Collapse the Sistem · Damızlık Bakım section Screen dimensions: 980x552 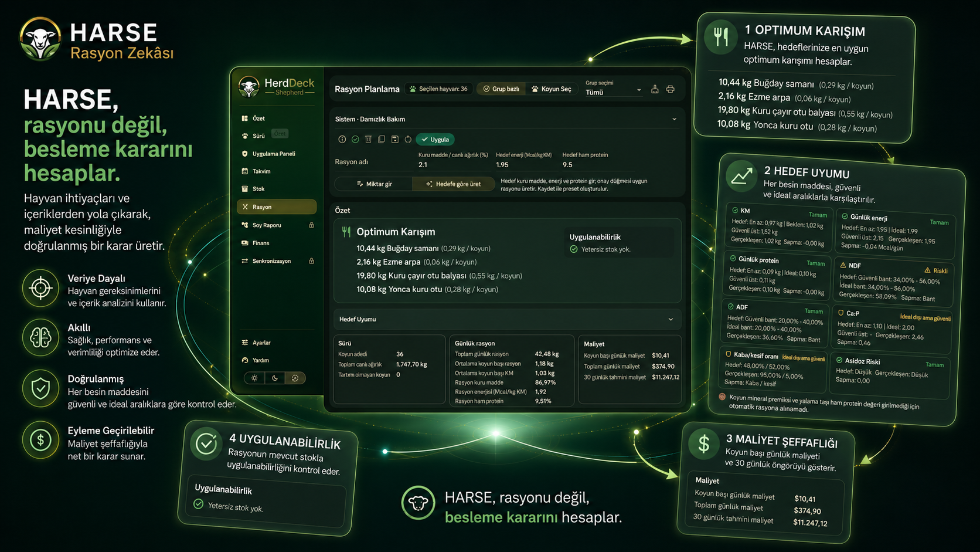point(674,119)
